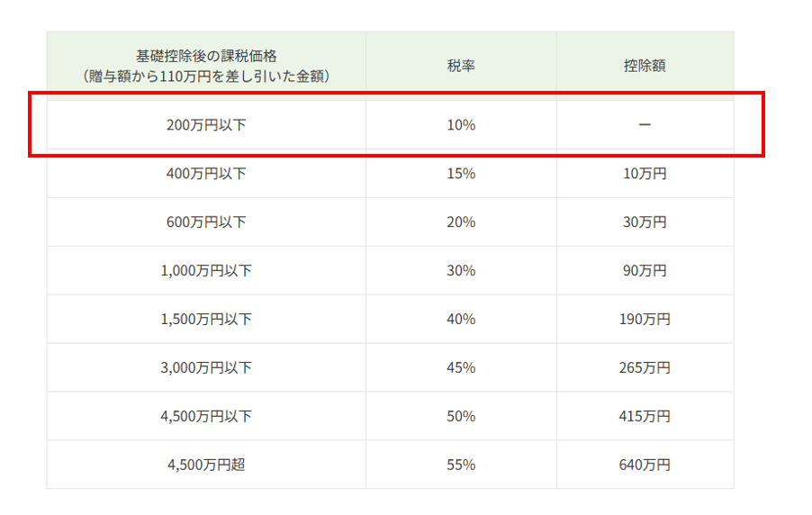Click the 10万円 deduction cell
The width and height of the screenshot is (812, 515).
pos(645,174)
